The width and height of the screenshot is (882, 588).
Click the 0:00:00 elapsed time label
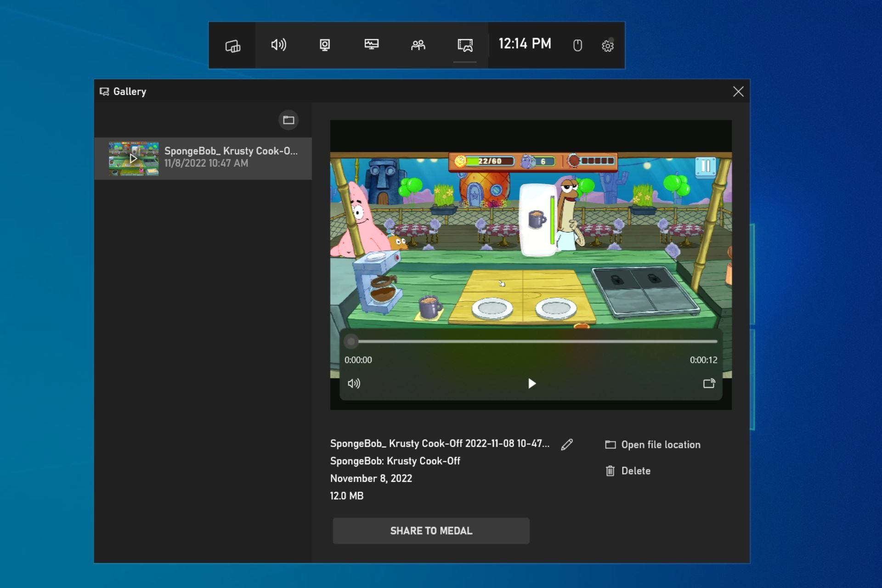point(358,360)
